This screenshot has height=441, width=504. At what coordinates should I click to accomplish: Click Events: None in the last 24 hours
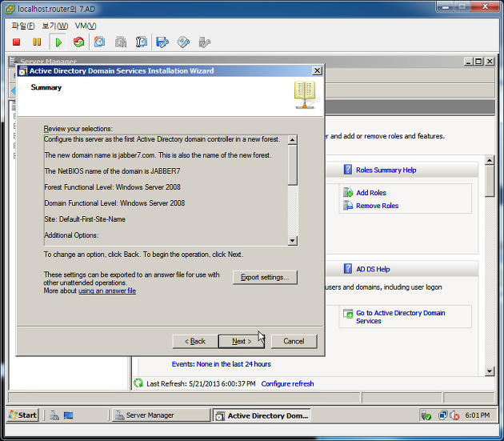[x=221, y=364]
